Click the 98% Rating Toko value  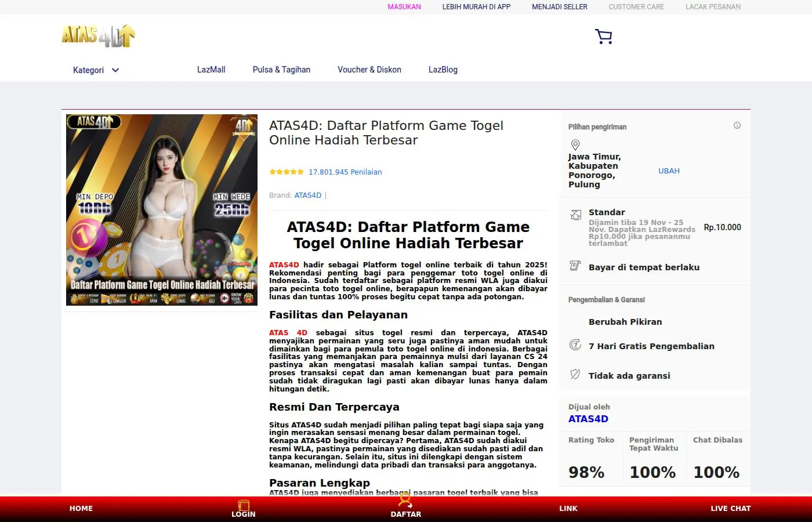[x=586, y=472]
